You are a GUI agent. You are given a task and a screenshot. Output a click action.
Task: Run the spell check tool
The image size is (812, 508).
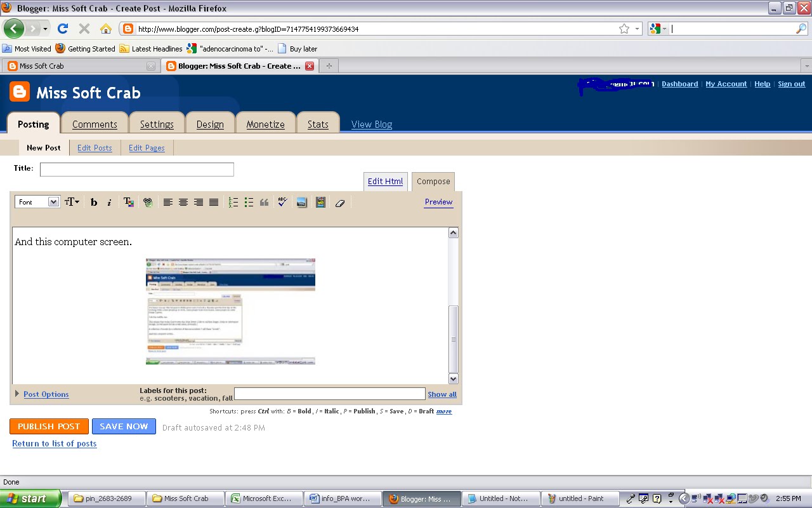click(282, 203)
